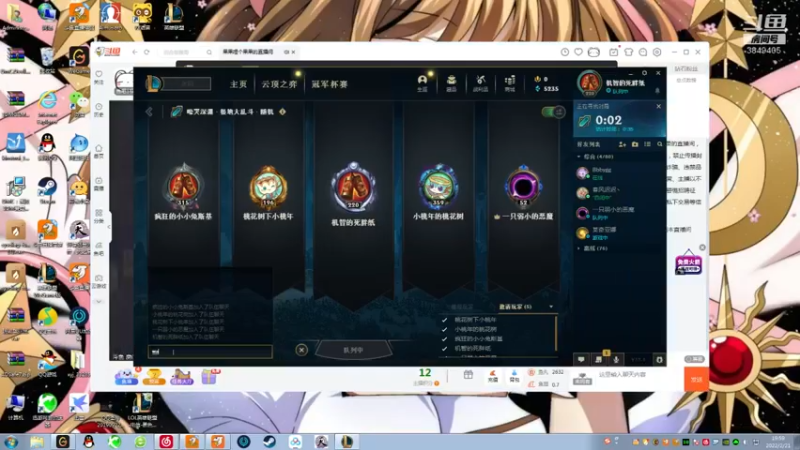Click the back arrow in the lobby
The height and width of the screenshot is (450, 800).
(149, 112)
